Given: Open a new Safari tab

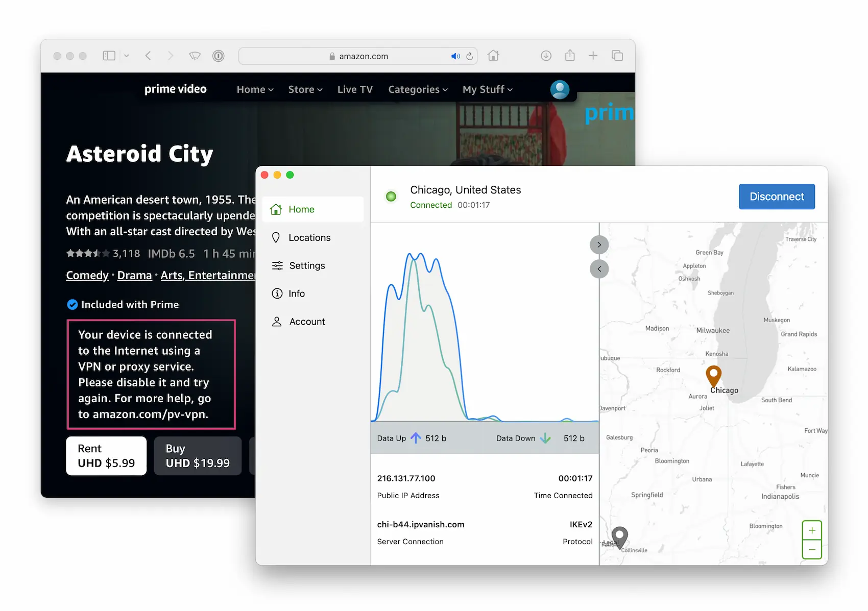Looking at the screenshot, I should pyautogui.click(x=593, y=55).
